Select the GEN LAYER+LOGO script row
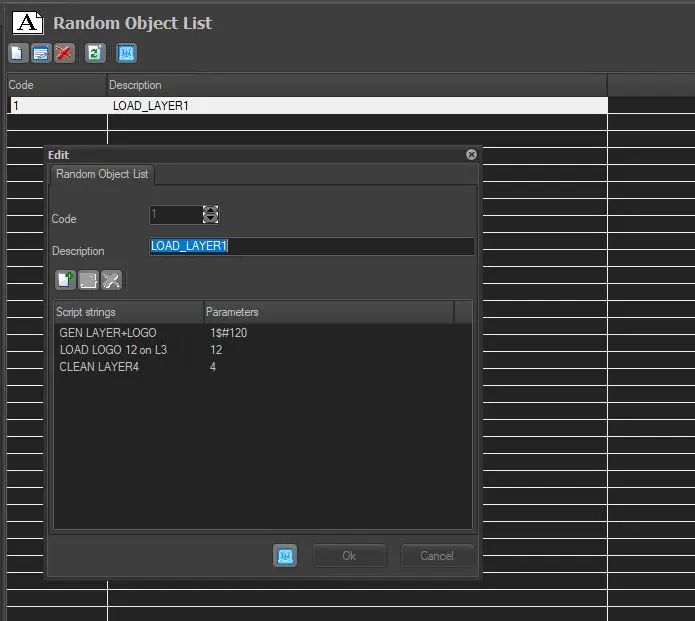695x621 pixels. coord(108,333)
